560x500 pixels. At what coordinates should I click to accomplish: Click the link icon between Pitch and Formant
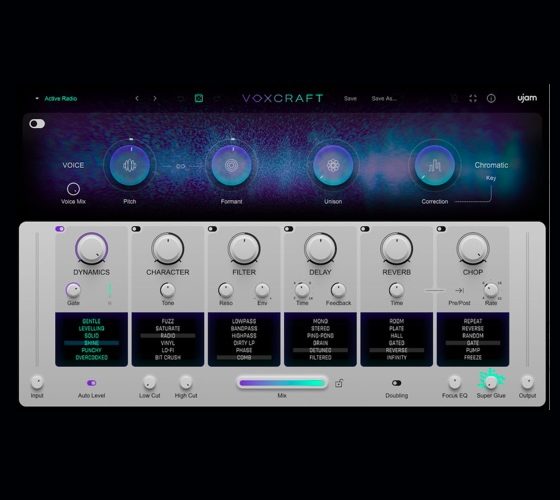[181, 166]
